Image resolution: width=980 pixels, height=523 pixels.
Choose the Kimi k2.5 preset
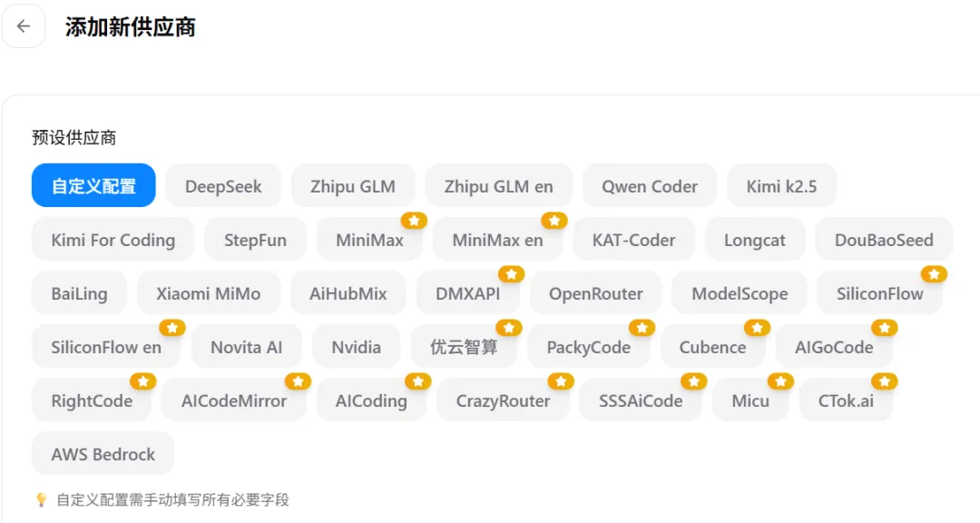pyautogui.click(x=781, y=186)
